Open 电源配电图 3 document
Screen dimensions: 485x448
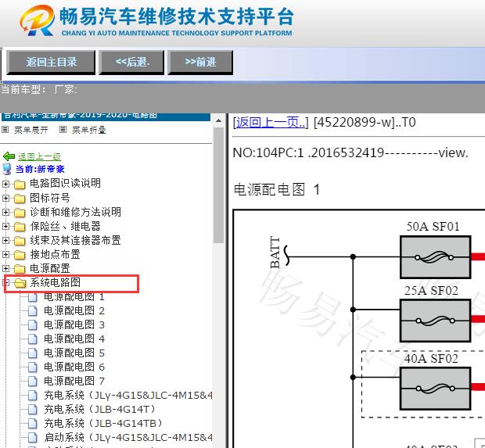coord(74,324)
